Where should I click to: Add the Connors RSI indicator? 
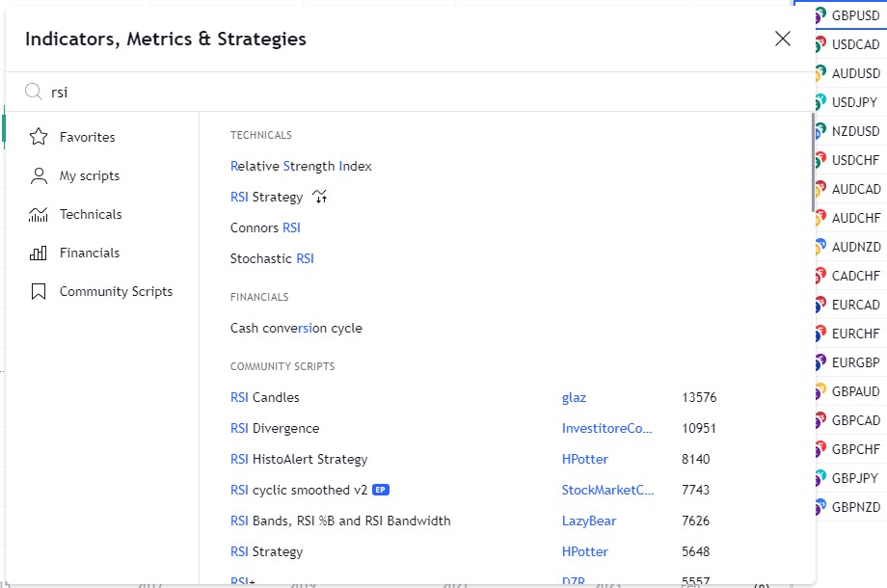tap(265, 227)
